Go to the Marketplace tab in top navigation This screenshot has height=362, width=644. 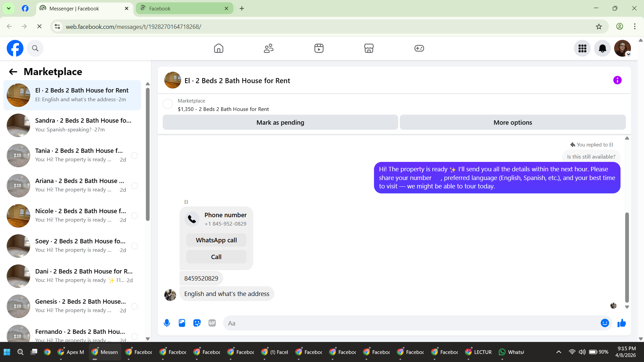point(369,49)
